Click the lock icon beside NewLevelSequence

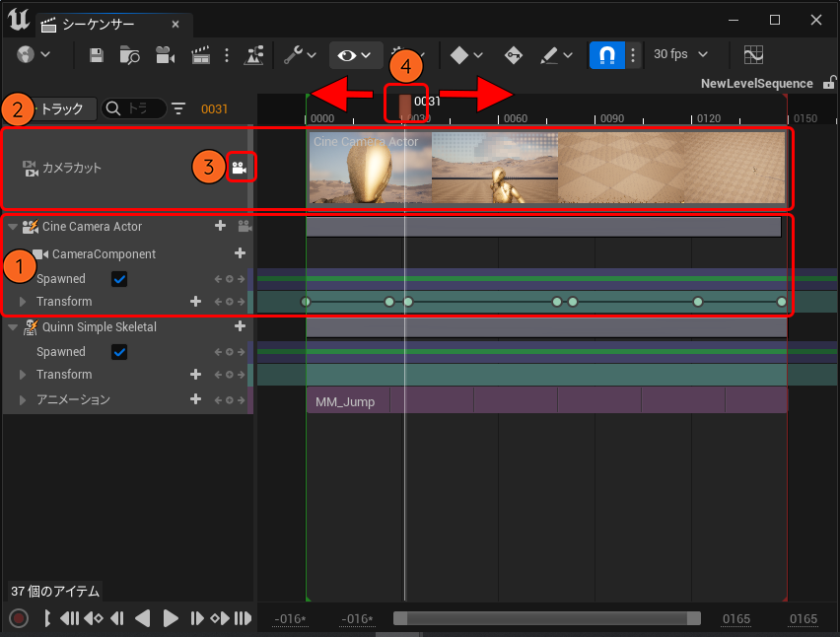click(x=829, y=84)
